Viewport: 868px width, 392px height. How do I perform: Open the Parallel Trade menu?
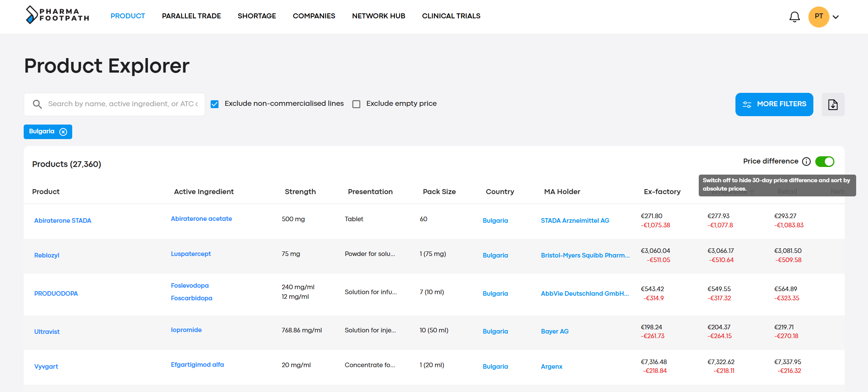tap(191, 16)
